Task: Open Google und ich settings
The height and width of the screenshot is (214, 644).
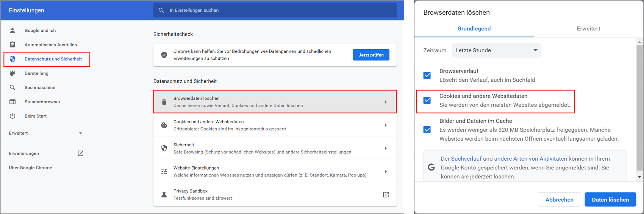Action: point(40,31)
